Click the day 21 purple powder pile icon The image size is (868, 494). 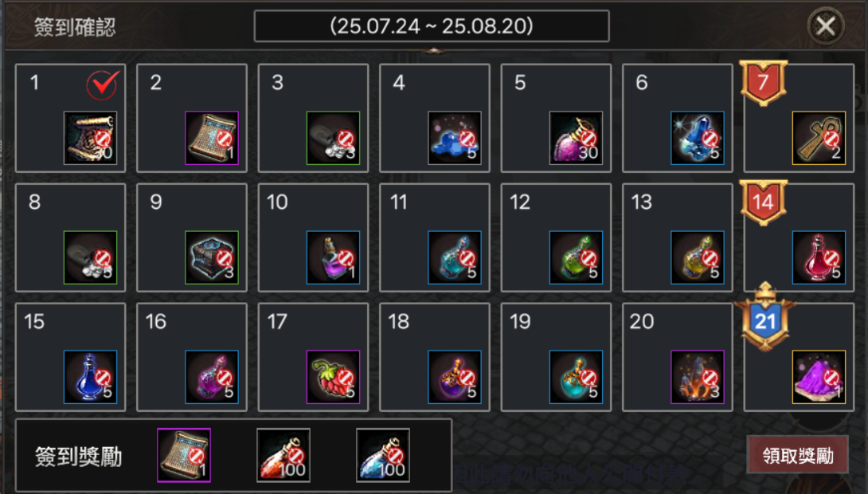(819, 377)
